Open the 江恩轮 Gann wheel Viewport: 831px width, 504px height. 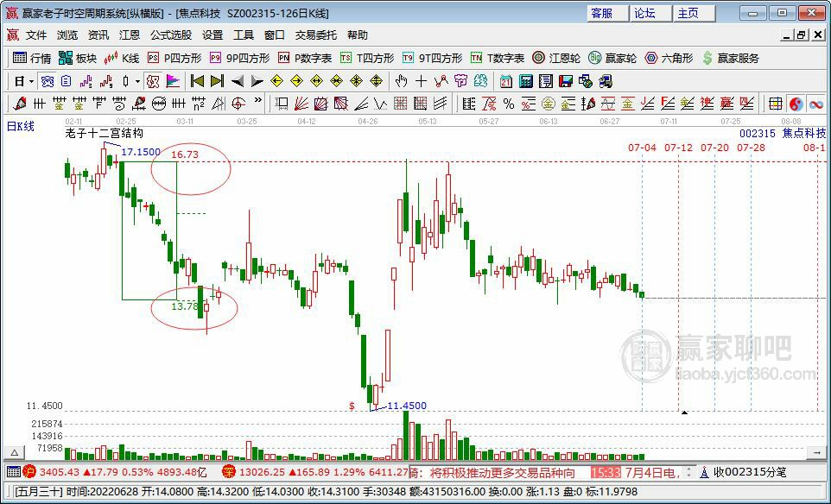(x=556, y=58)
